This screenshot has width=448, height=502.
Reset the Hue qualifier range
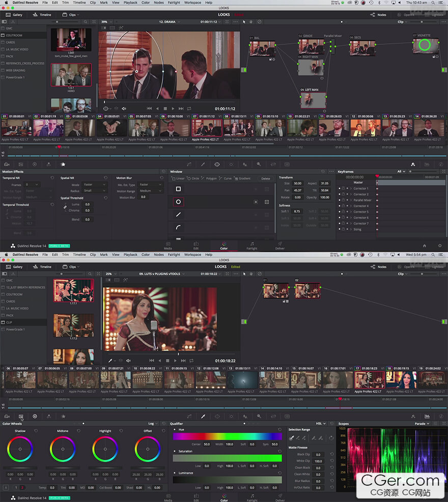[280, 429]
